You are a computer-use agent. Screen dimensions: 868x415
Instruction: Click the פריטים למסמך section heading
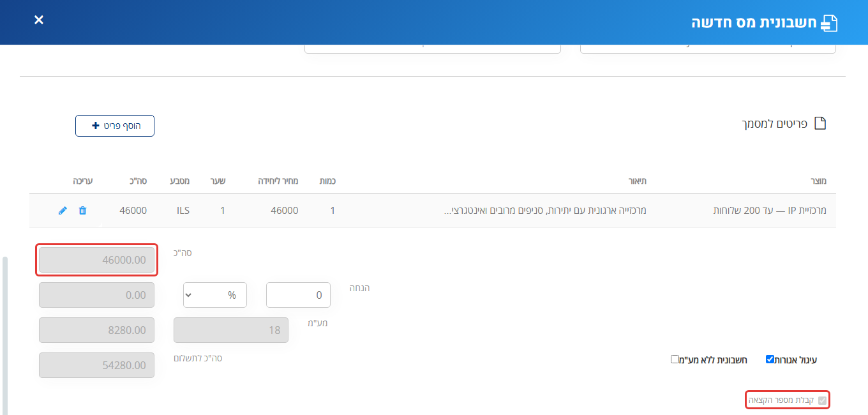[x=774, y=123]
